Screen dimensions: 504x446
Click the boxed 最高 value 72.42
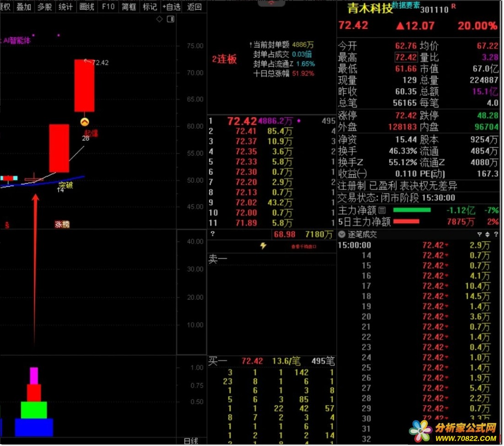pos(406,57)
